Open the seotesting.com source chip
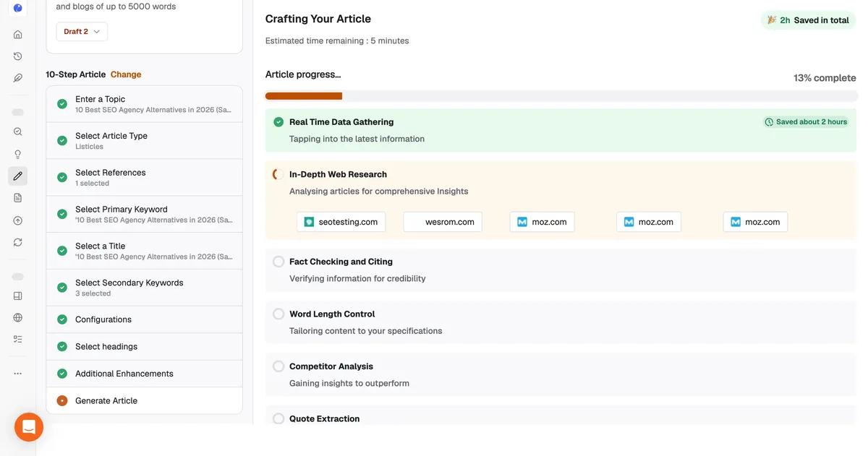The image size is (868, 456). click(x=341, y=222)
